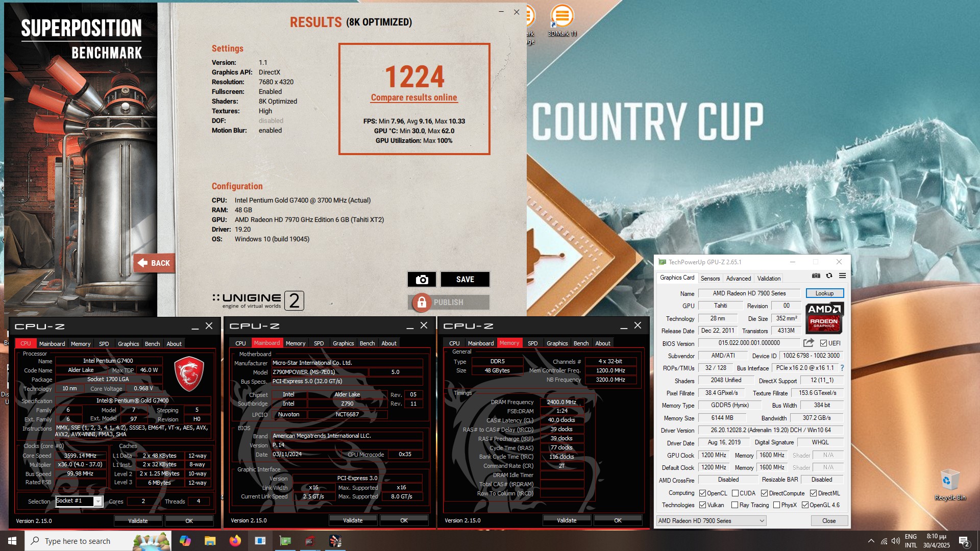Image resolution: width=980 pixels, height=551 pixels.
Task: Select the highlighted CPU tab in left CPU-Z
Action: coord(26,344)
